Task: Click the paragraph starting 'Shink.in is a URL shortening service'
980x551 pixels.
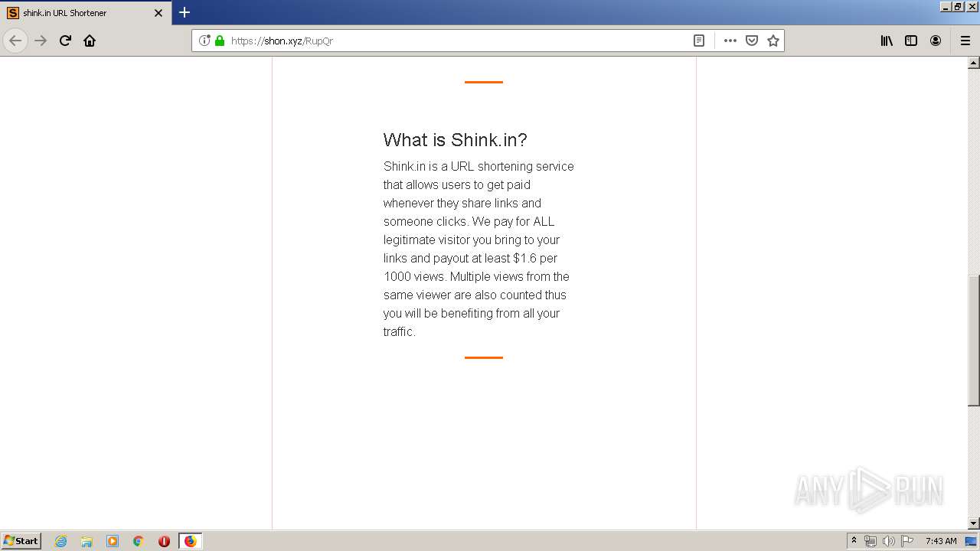Action: [x=479, y=249]
